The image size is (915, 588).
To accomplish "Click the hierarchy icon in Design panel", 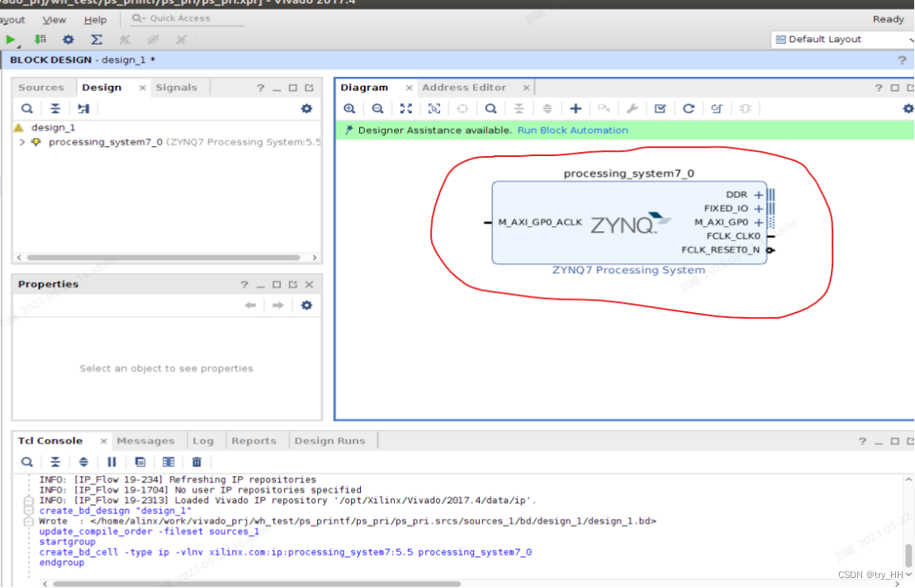I will pyautogui.click(x=83, y=108).
